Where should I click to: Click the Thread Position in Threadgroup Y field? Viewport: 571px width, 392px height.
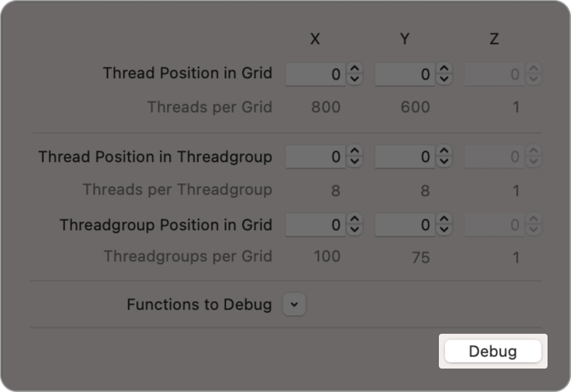[404, 157]
